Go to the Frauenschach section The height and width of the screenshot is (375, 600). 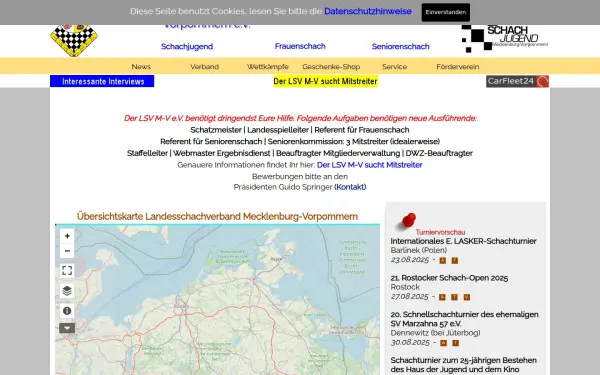[x=300, y=46]
